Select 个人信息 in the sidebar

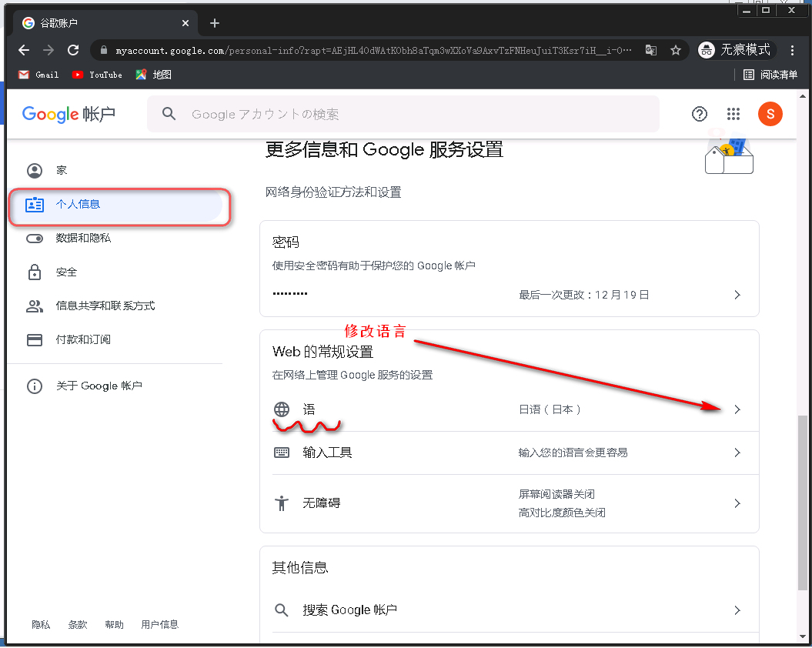(x=115, y=205)
